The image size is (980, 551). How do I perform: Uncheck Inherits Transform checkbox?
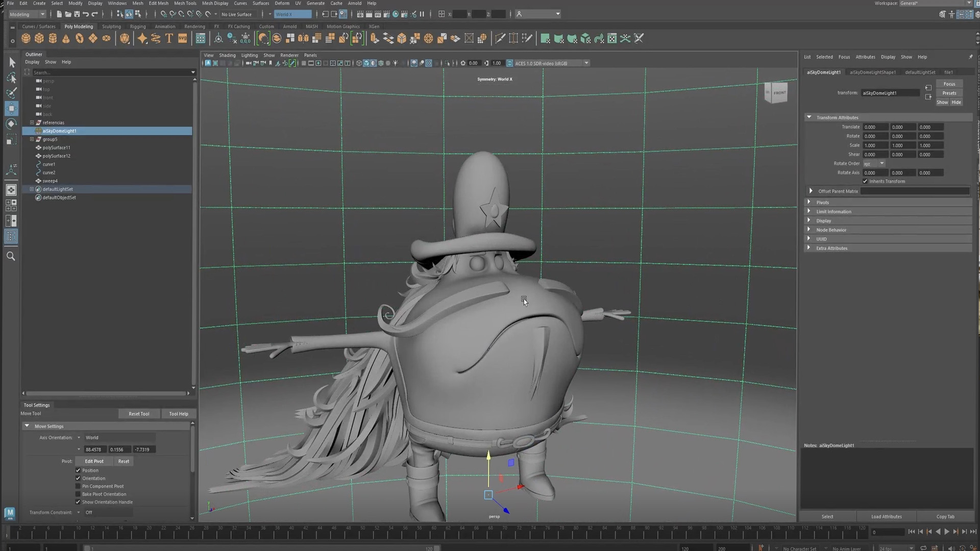(x=865, y=181)
